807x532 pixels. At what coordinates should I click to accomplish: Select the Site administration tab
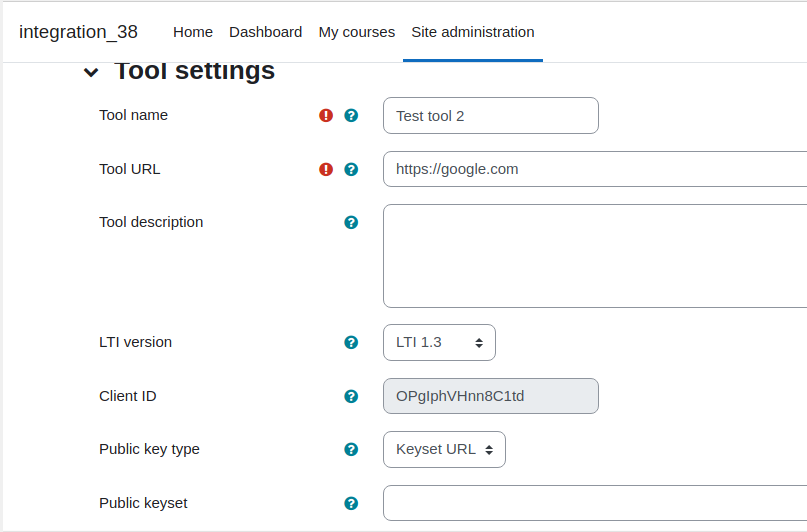click(472, 32)
